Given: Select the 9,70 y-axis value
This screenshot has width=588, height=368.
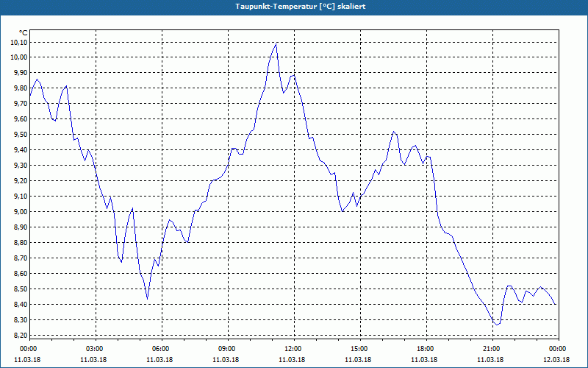Looking at the screenshot, I should click(21, 104).
